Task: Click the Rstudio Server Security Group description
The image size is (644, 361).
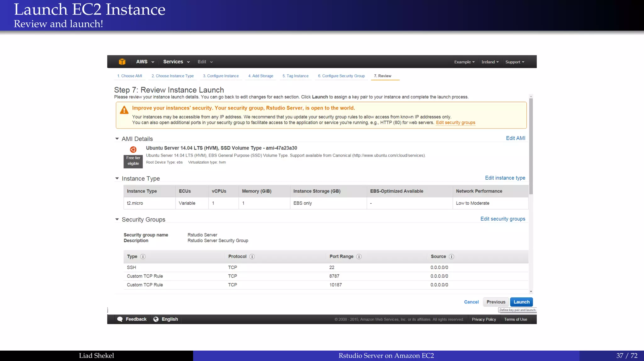Action: [218, 240]
